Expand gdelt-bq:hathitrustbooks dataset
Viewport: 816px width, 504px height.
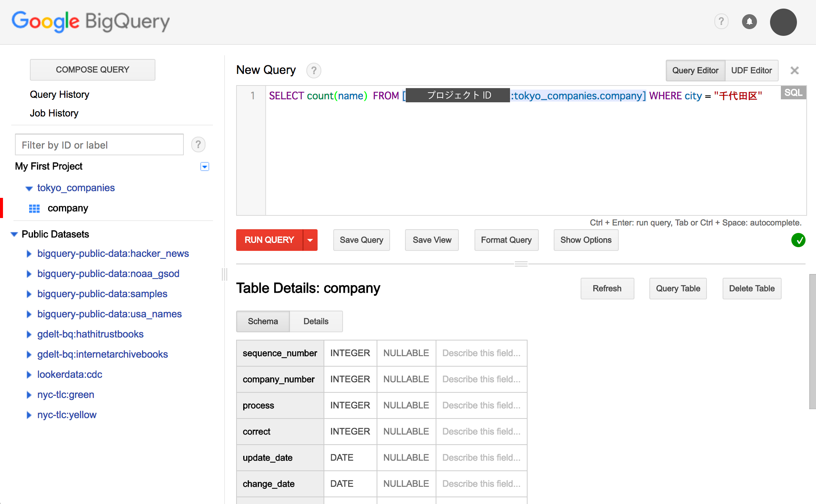29,335
